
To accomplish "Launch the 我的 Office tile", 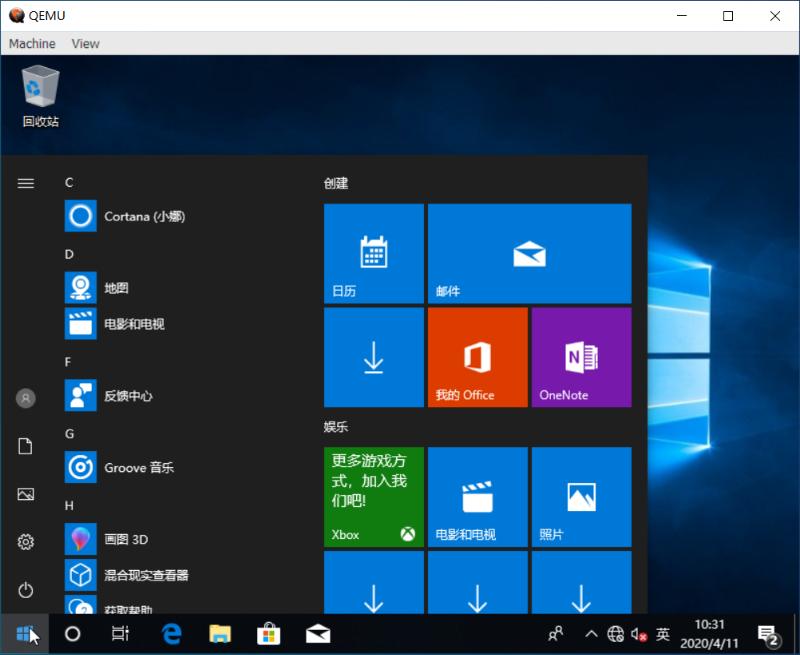I will coord(477,357).
